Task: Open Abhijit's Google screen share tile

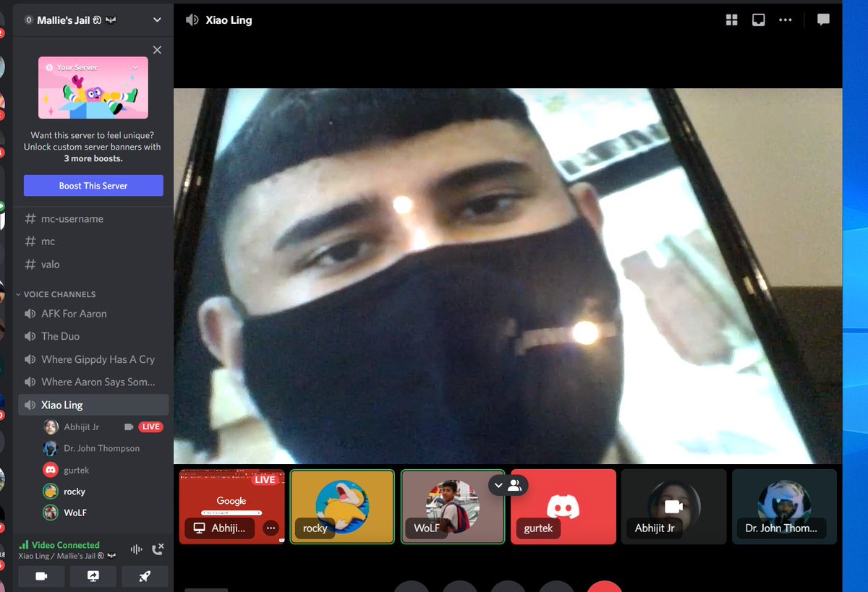Action: tap(231, 507)
